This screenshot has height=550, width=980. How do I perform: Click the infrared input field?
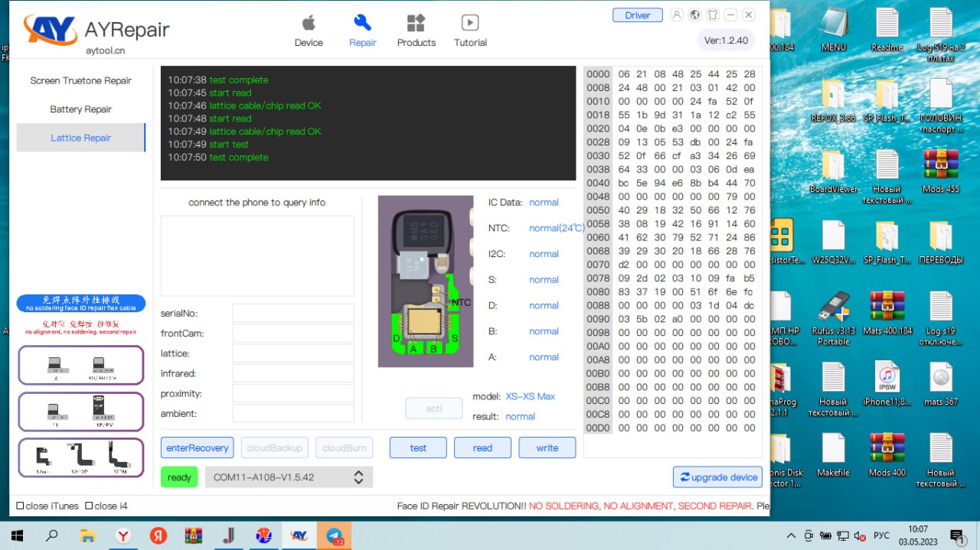pyautogui.click(x=293, y=373)
